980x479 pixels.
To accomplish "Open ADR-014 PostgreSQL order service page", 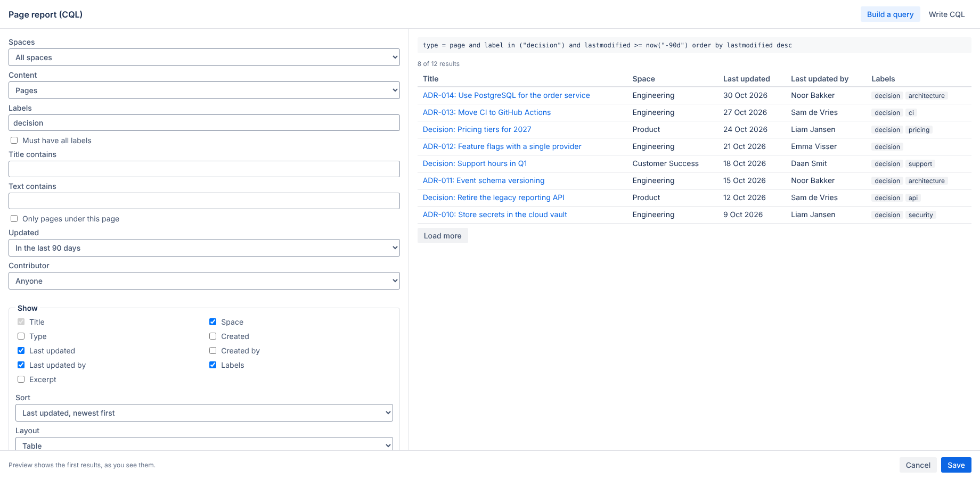I will coord(506,95).
